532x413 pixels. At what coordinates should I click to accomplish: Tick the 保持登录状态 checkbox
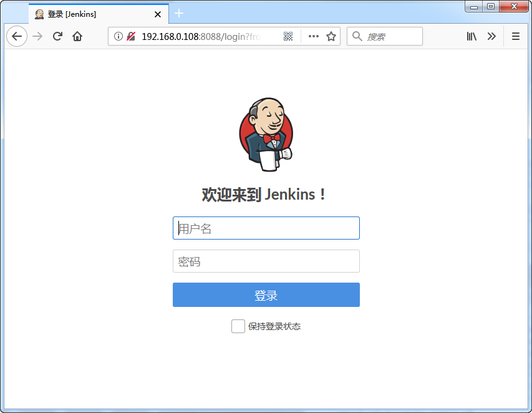(x=238, y=326)
